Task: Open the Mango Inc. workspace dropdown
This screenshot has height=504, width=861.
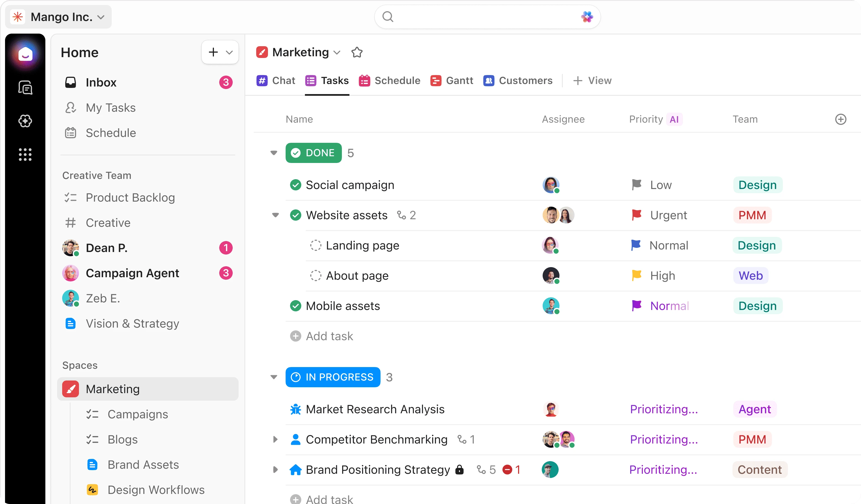Action: pyautogui.click(x=101, y=17)
